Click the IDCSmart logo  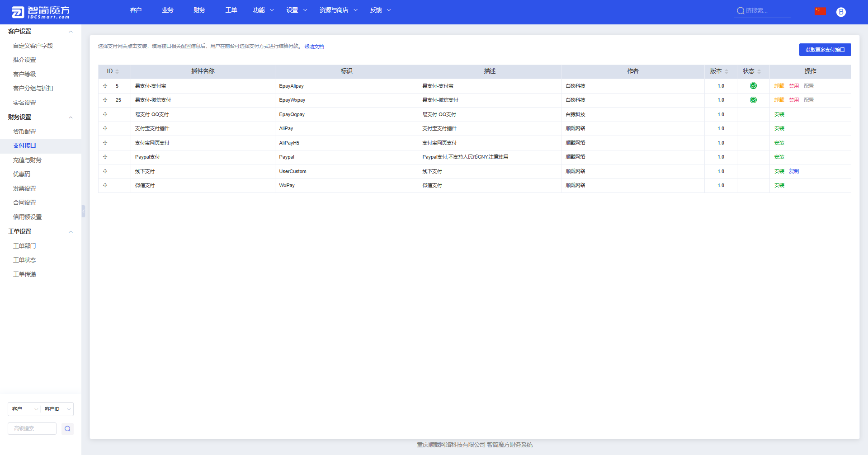[x=41, y=12]
